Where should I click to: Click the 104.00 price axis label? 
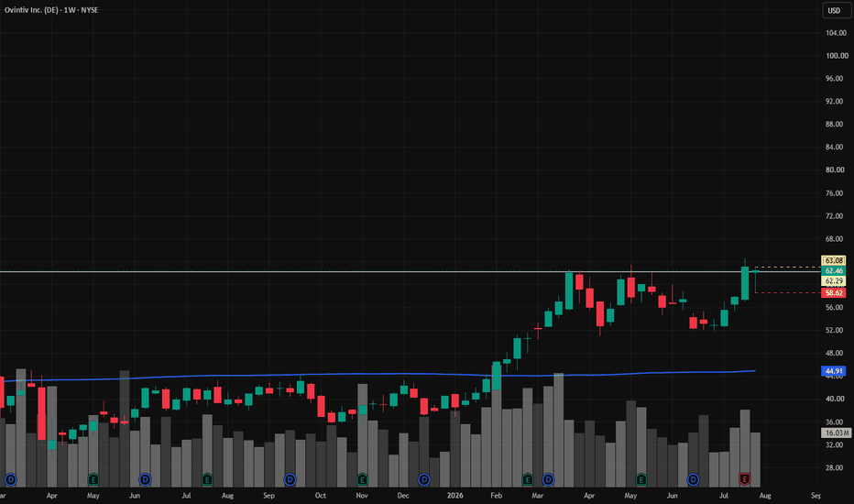837,33
